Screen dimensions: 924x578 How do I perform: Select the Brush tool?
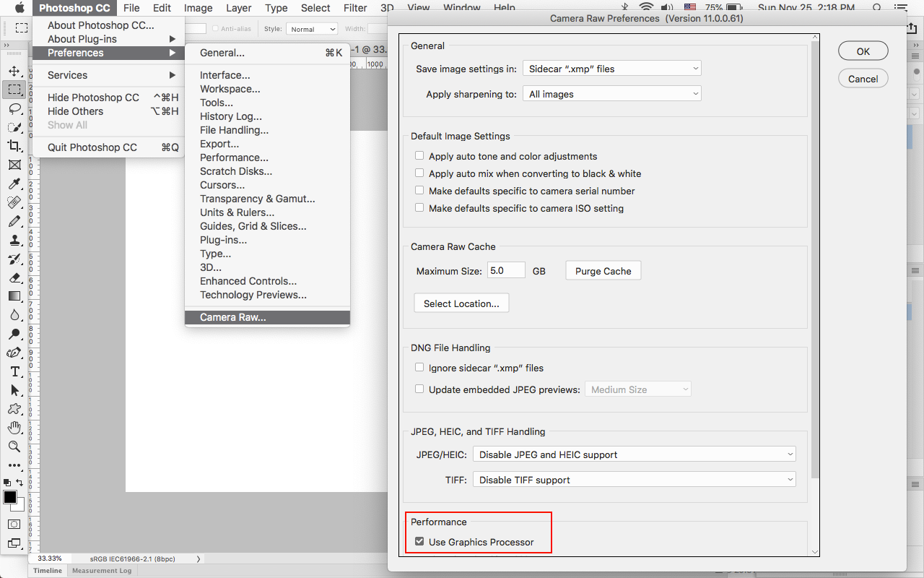[14, 221]
